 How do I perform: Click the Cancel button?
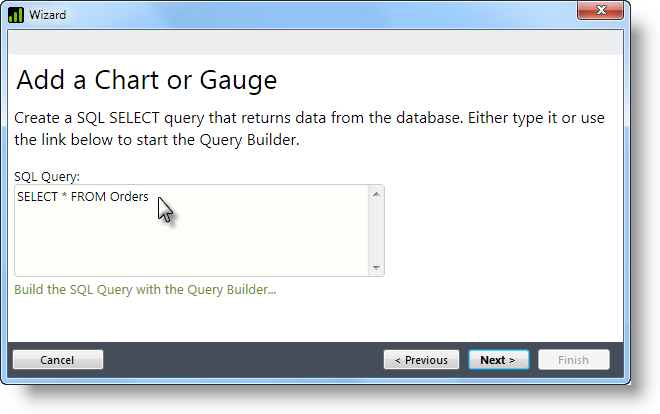pyautogui.click(x=58, y=360)
